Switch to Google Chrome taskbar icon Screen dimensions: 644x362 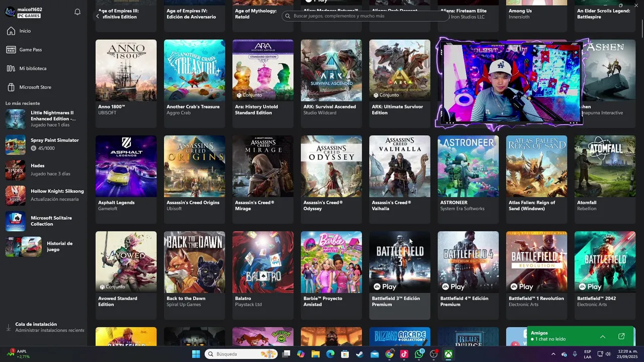(x=389, y=354)
